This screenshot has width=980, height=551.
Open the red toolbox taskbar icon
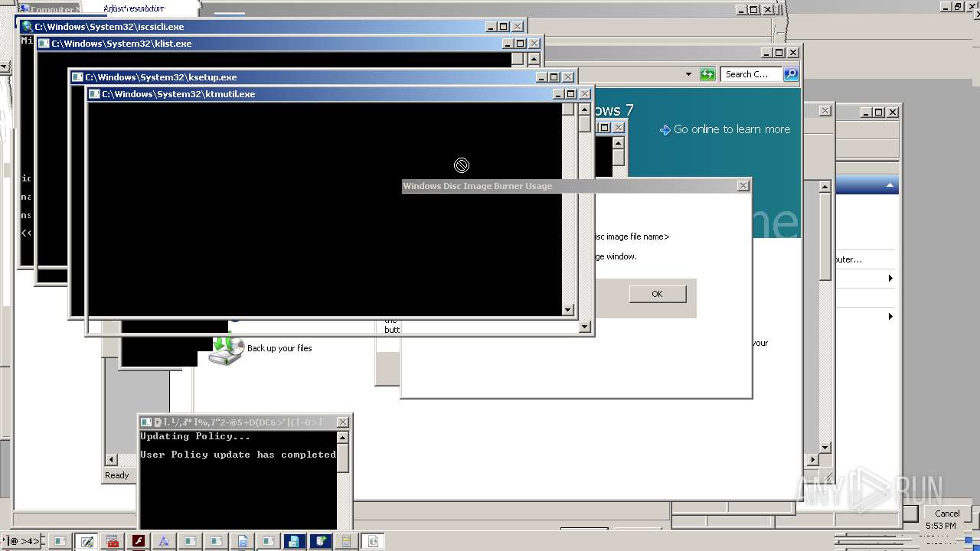tap(113, 541)
